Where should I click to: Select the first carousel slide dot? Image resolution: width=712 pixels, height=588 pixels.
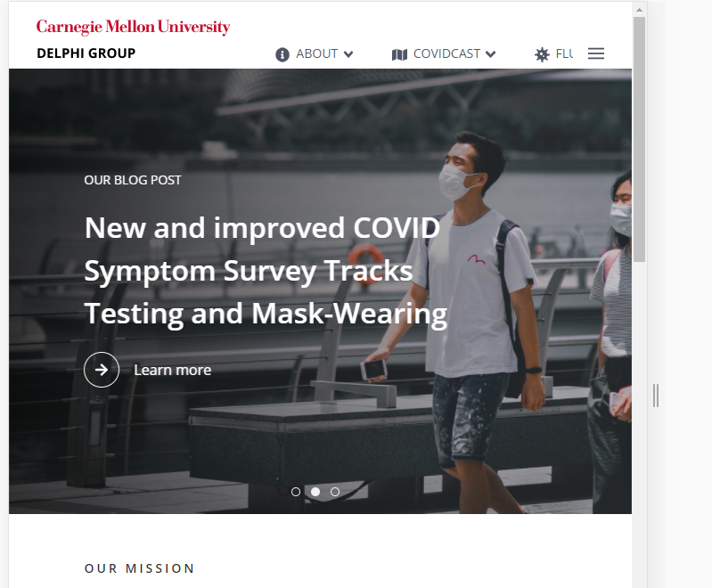click(x=296, y=492)
